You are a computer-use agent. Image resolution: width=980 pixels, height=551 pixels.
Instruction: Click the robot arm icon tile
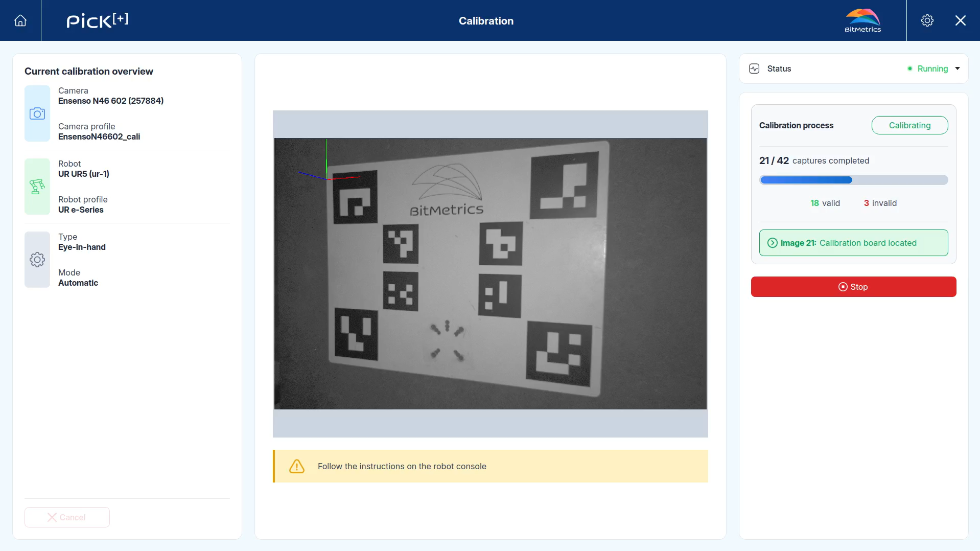(x=37, y=187)
